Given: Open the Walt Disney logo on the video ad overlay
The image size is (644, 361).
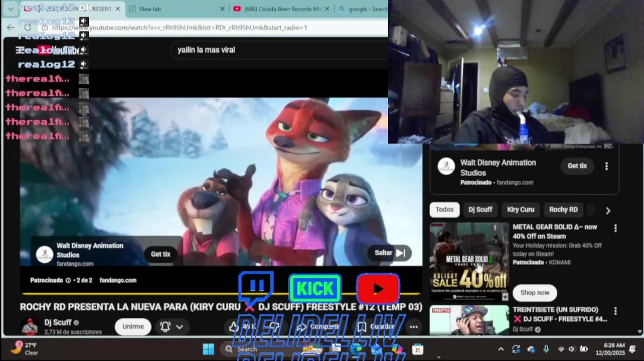Looking at the screenshot, I should (x=45, y=255).
